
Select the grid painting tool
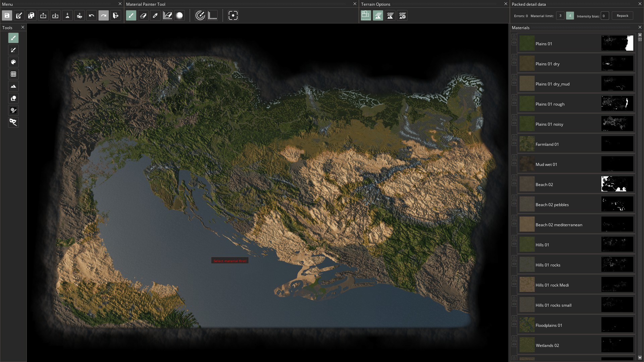point(13,74)
